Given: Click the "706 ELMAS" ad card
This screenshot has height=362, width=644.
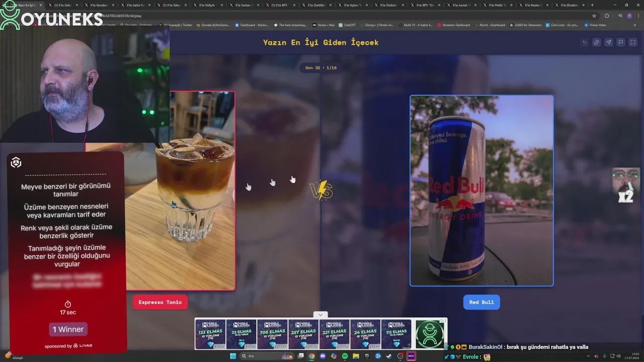Looking at the screenshot, I should [272, 334].
